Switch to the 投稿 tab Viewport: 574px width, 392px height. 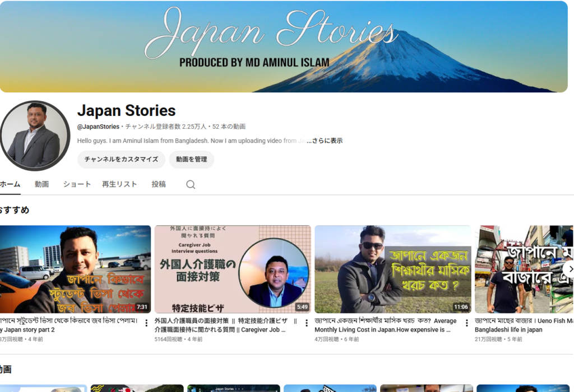(x=159, y=184)
